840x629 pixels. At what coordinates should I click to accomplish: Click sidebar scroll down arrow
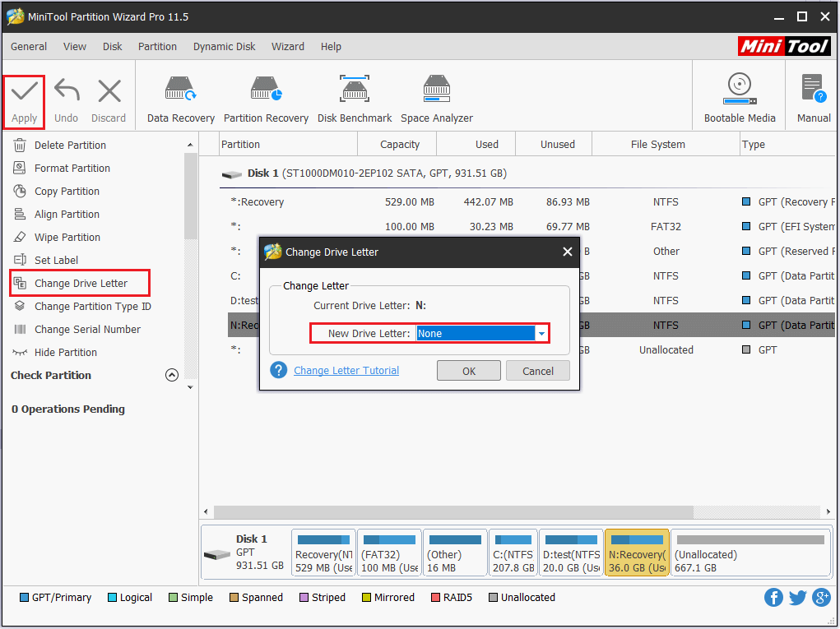coord(190,387)
